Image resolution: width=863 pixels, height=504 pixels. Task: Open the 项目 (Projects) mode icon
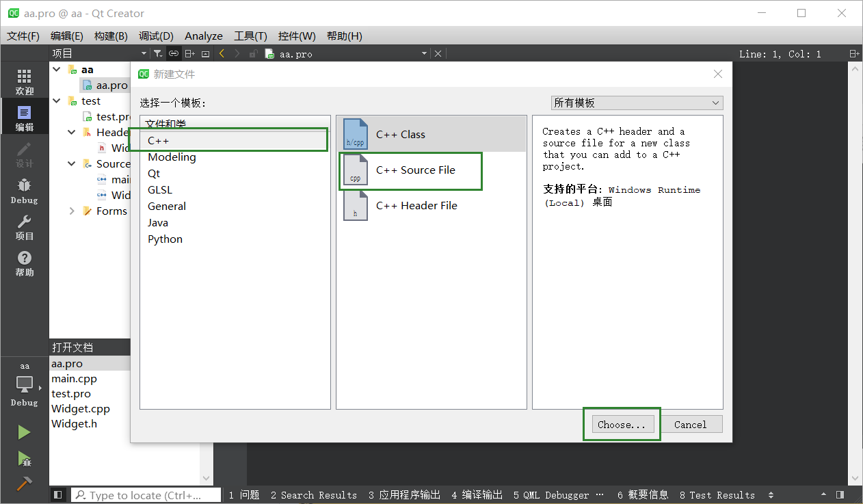[24, 226]
